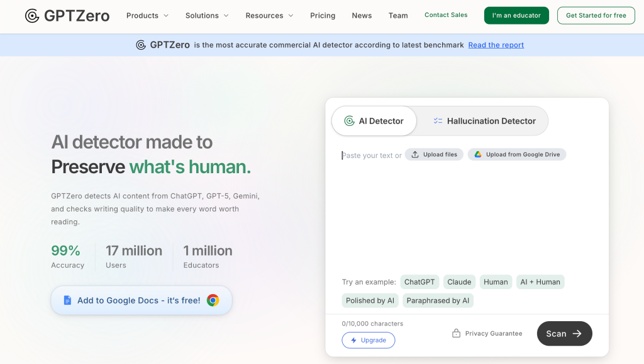Click the Chrome icon on Google Docs button
Image resolution: width=644 pixels, height=364 pixels.
coord(213,300)
